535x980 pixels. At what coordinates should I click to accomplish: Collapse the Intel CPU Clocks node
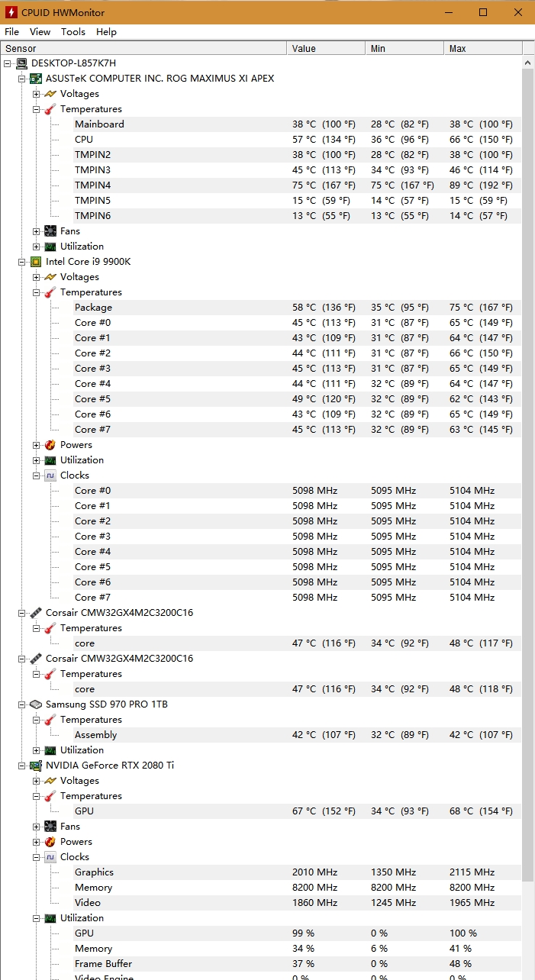tap(36, 475)
